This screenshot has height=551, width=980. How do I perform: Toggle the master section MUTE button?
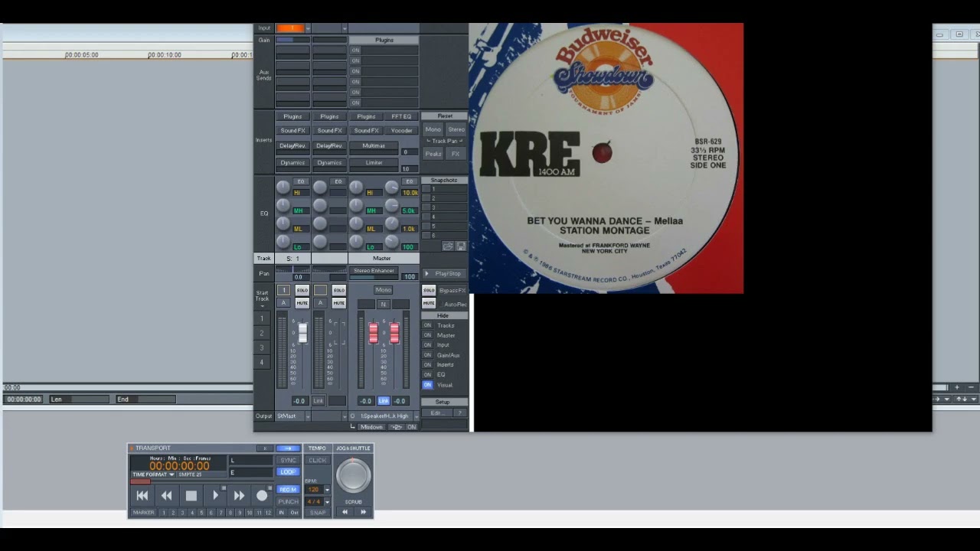(x=429, y=303)
